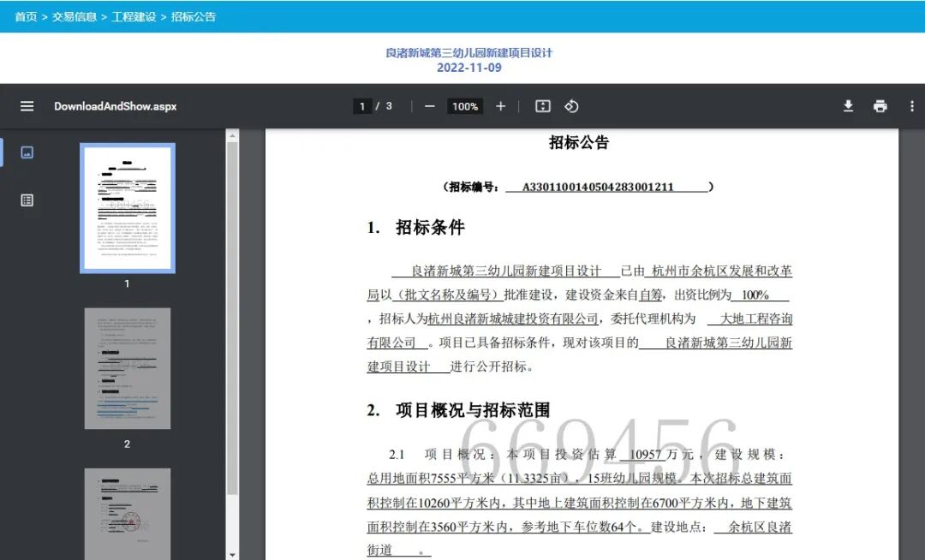
Task: Click the 100% zoom level field
Action: (465, 106)
